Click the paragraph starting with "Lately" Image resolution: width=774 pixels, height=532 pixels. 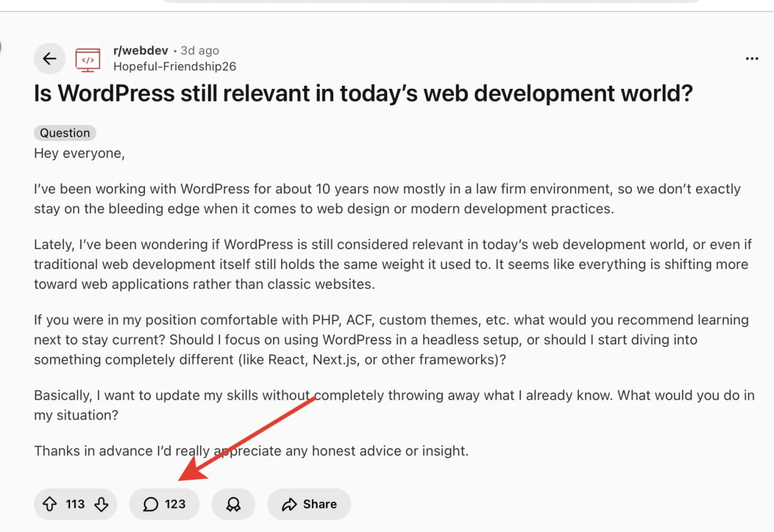[x=387, y=264]
